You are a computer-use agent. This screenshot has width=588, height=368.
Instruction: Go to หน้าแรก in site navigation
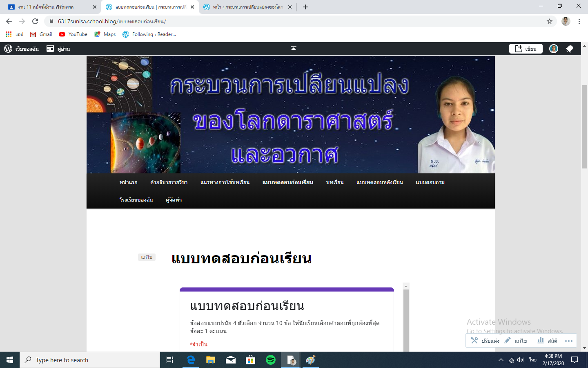[128, 182]
